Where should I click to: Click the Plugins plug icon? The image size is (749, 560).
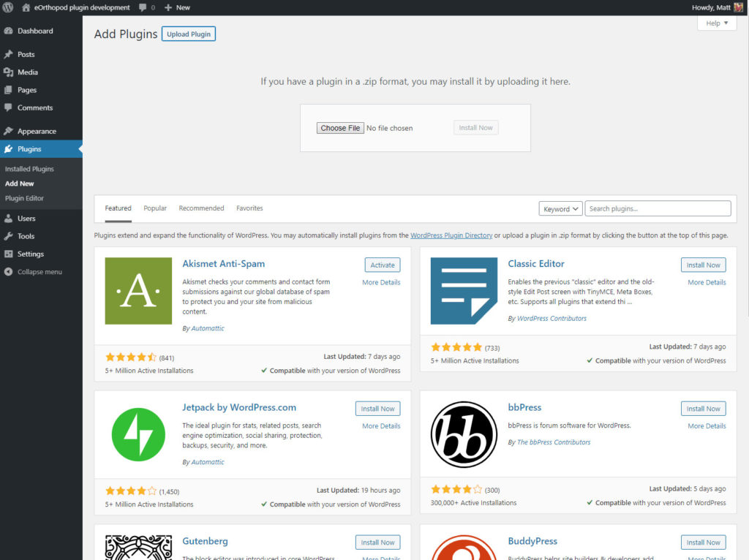tap(8, 149)
